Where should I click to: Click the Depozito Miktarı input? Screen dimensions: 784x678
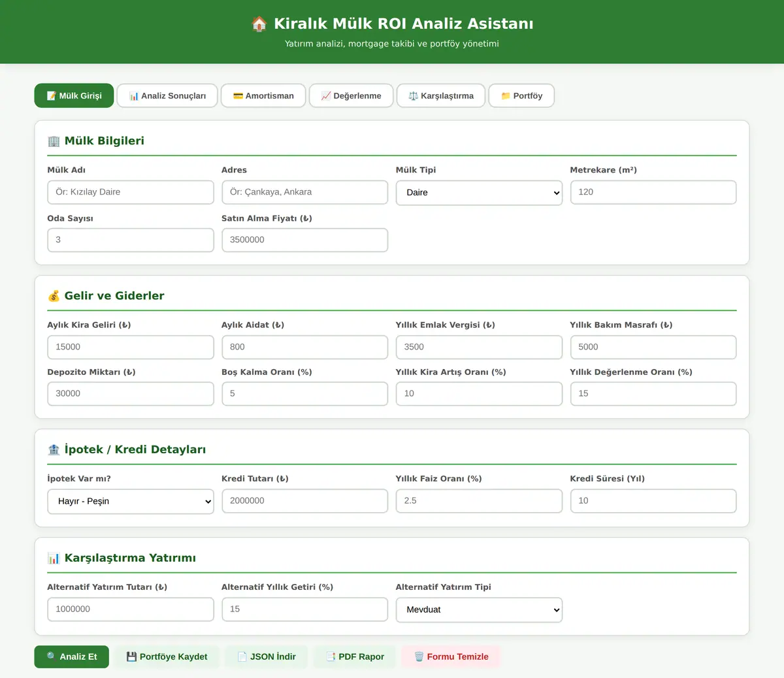pos(131,394)
